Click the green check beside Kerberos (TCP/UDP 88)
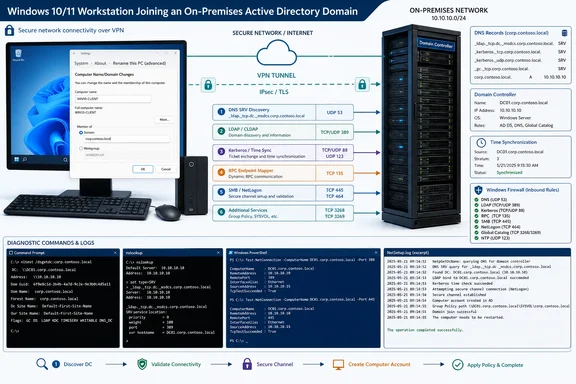 coord(476,211)
